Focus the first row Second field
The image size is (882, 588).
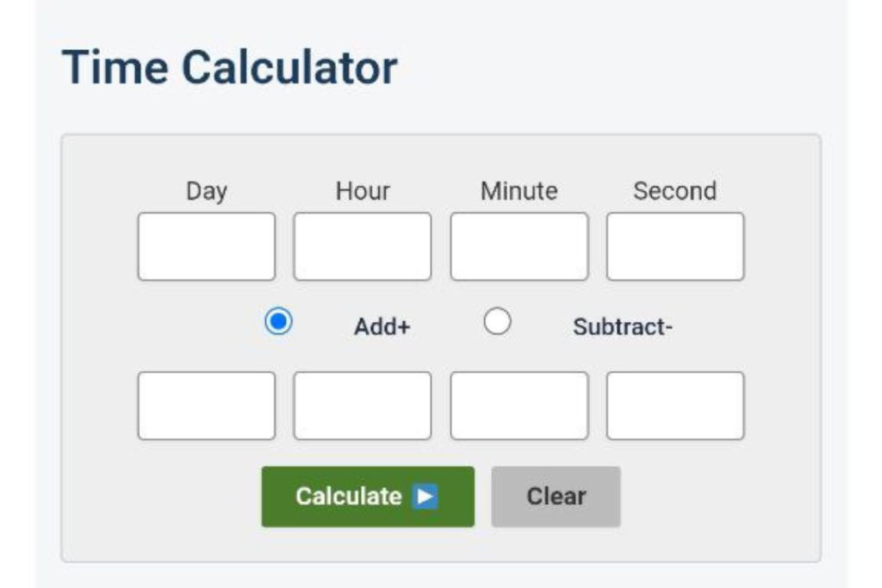[x=675, y=247]
